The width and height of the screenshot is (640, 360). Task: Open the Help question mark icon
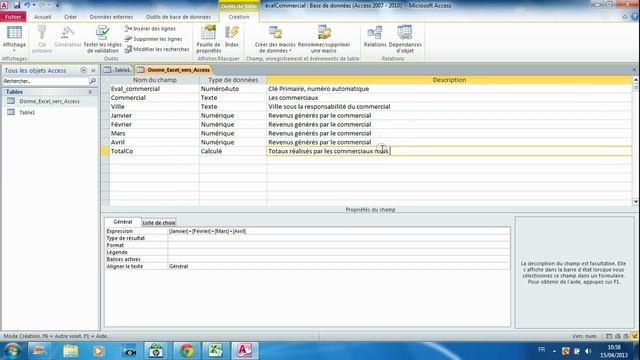click(x=635, y=17)
